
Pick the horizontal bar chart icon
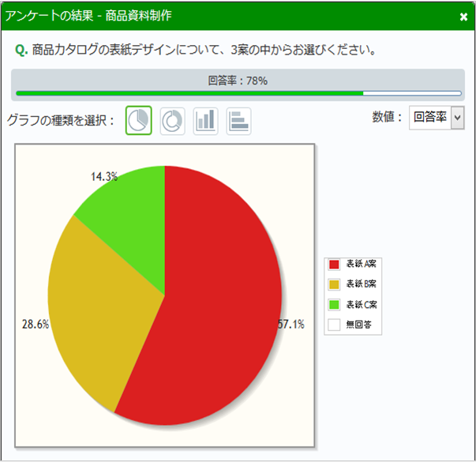click(238, 121)
